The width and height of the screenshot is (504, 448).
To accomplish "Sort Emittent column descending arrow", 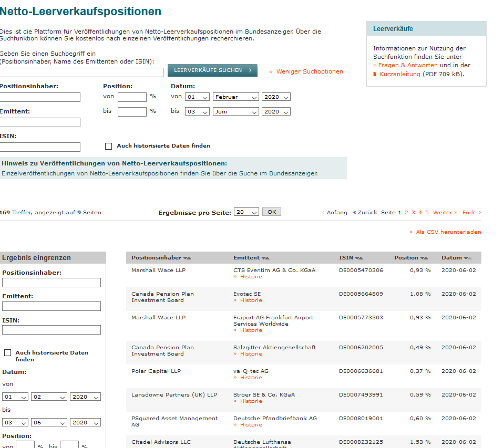I will point(264,258).
